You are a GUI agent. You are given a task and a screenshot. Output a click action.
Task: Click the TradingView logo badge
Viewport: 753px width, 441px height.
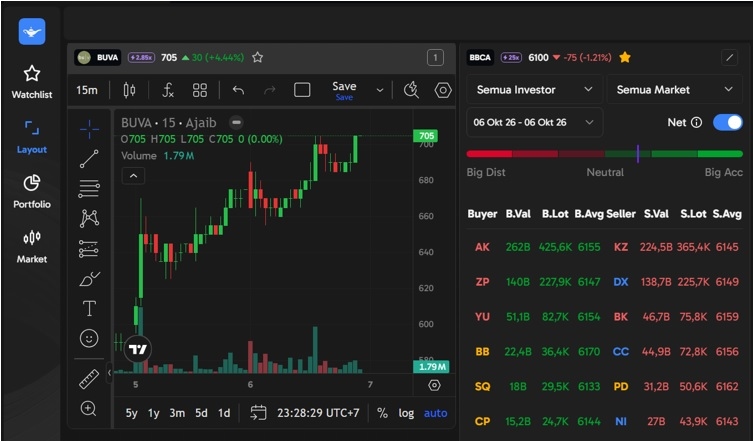coord(138,349)
